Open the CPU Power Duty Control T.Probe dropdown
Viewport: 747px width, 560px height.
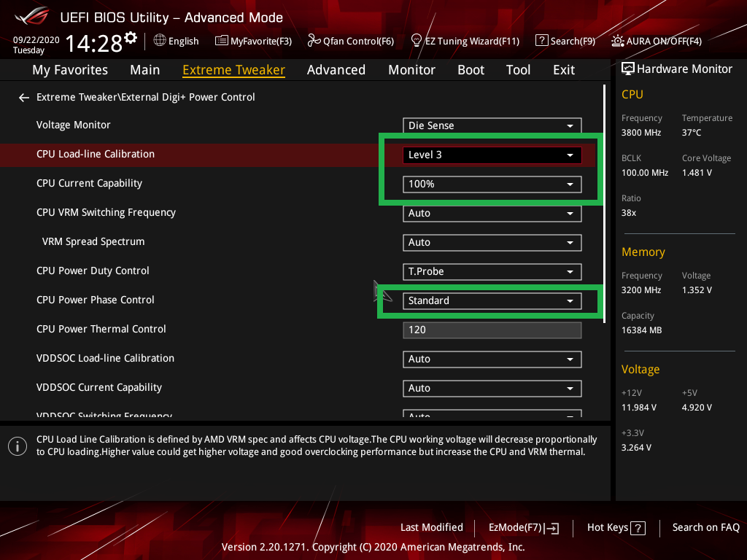click(x=492, y=271)
